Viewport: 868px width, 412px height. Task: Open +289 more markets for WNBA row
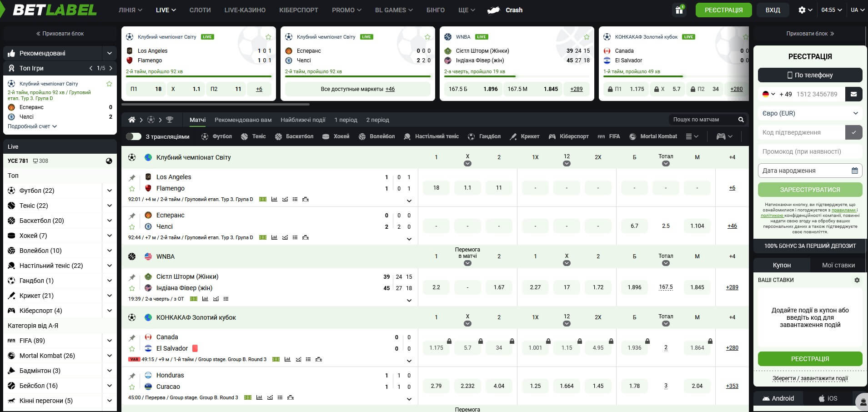pos(732,287)
